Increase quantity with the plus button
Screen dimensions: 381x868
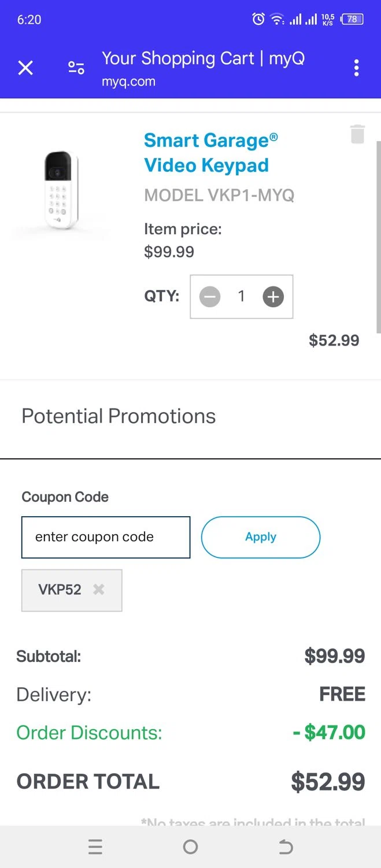[x=273, y=297]
